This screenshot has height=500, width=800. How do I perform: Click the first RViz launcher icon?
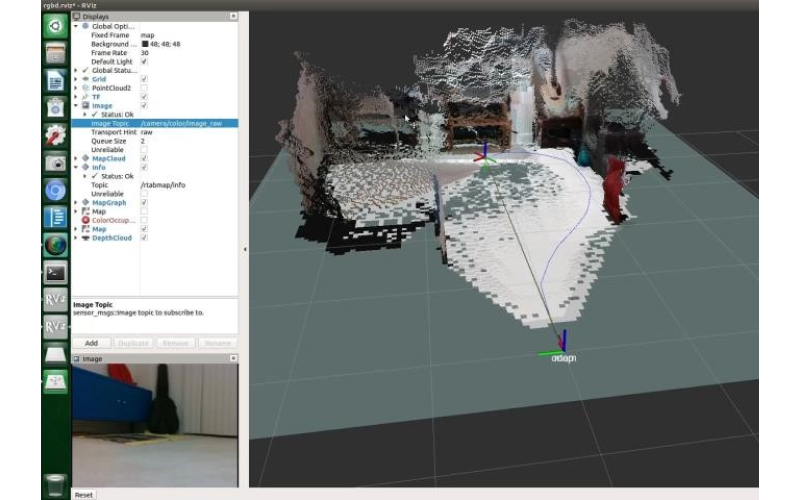(x=56, y=299)
